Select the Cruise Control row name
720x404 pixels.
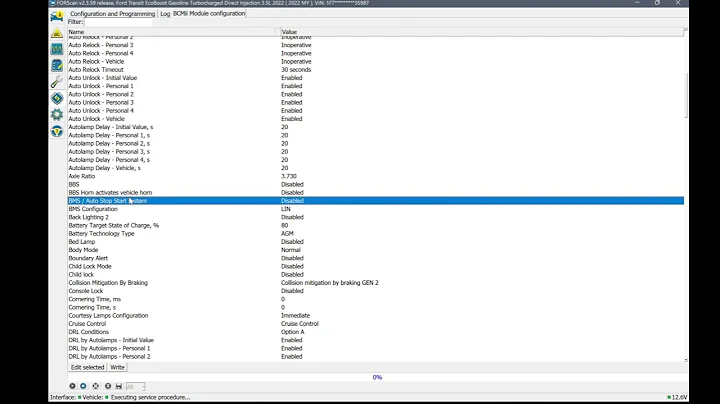point(87,324)
